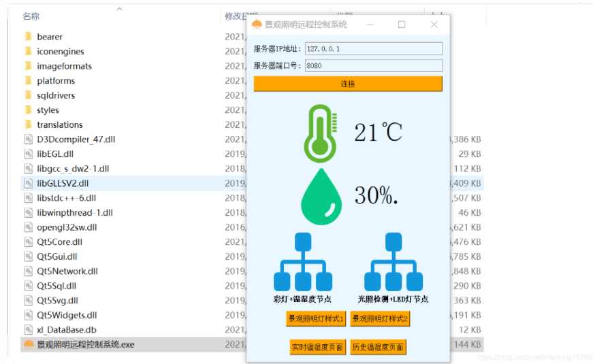Screen dimensions: 593x364
Task: Select the imageformats folder icon
Action: pos(29,66)
